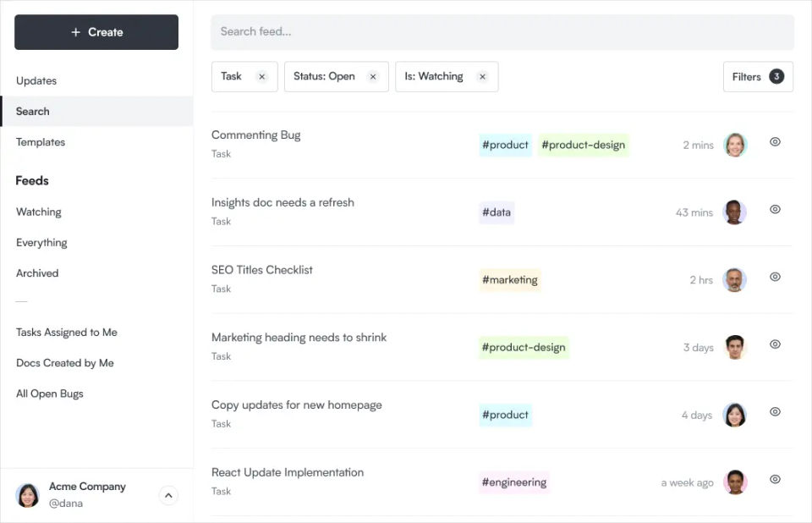Click the Search feed input field

coord(502,32)
